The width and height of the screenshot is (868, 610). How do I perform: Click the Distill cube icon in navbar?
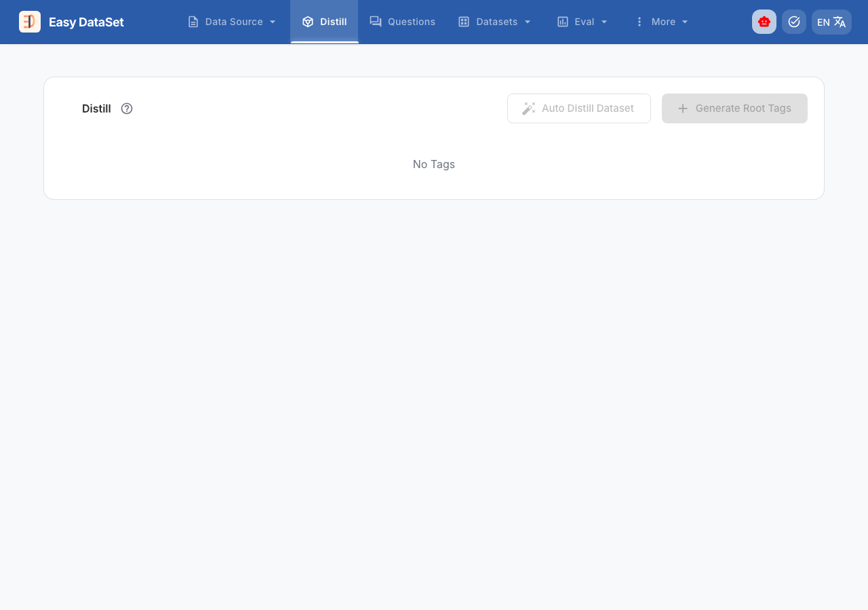(308, 22)
